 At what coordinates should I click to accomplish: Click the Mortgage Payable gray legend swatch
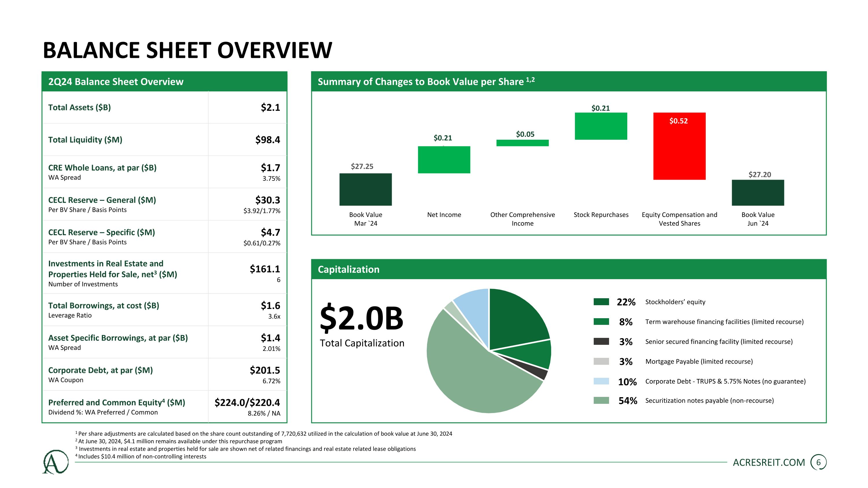click(601, 361)
